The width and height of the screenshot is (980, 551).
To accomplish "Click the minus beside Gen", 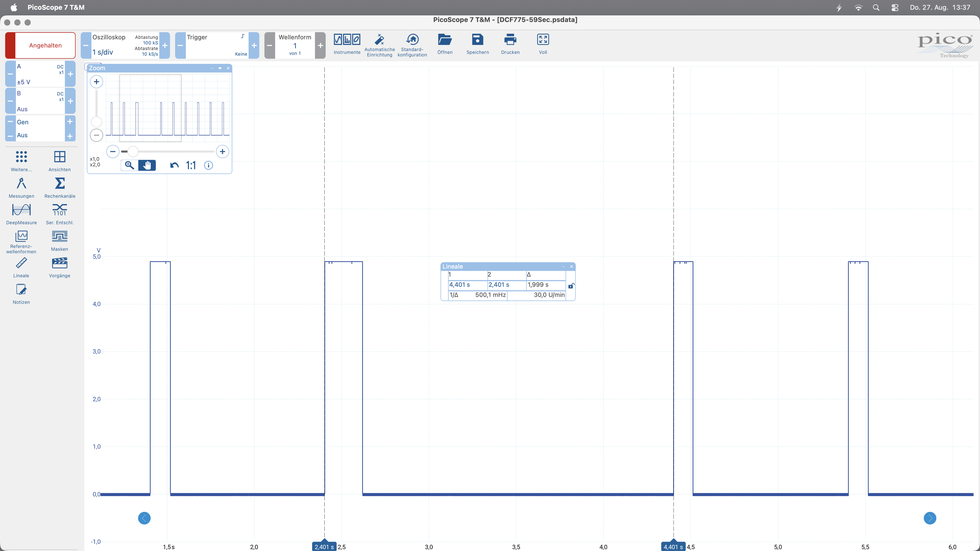I will [x=10, y=122].
